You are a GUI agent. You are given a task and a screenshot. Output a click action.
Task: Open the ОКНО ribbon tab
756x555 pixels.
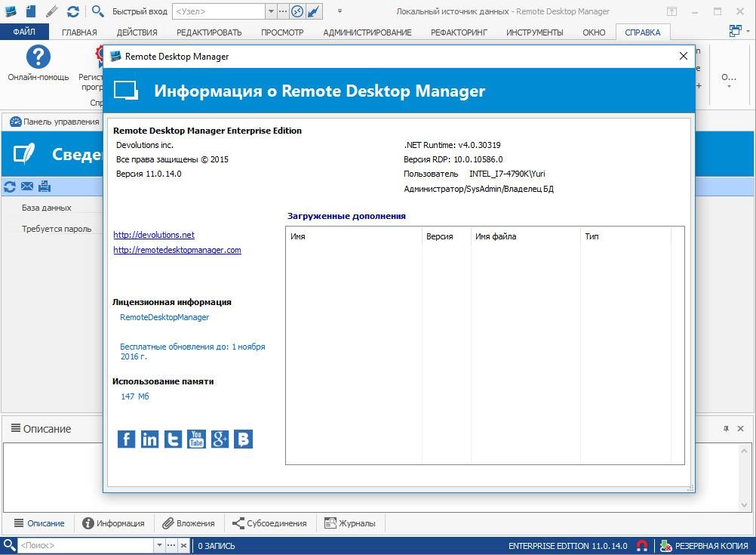pos(594,32)
